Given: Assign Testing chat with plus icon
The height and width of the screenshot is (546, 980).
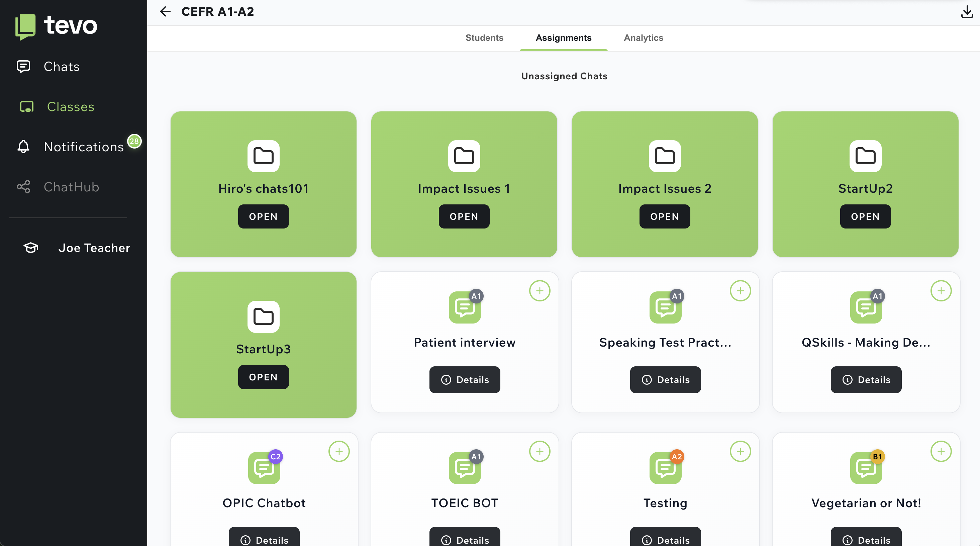Looking at the screenshot, I should (x=740, y=451).
